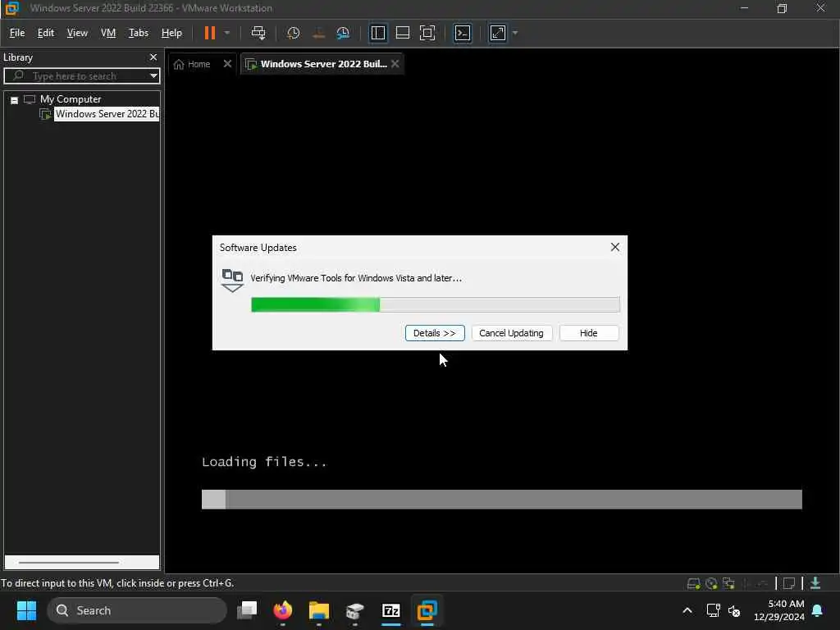Open Firefox from the taskbar
The height and width of the screenshot is (630, 840).
(283, 610)
